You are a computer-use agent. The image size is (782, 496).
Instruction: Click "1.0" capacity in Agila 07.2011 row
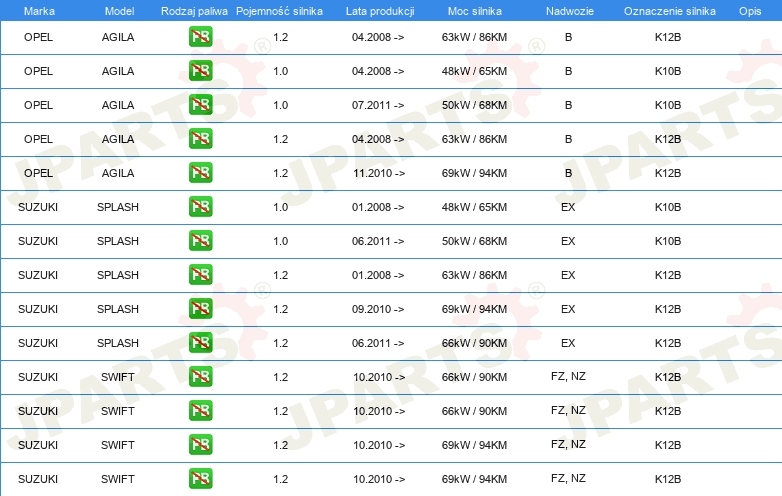pyautogui.click(x=280, y=105)
